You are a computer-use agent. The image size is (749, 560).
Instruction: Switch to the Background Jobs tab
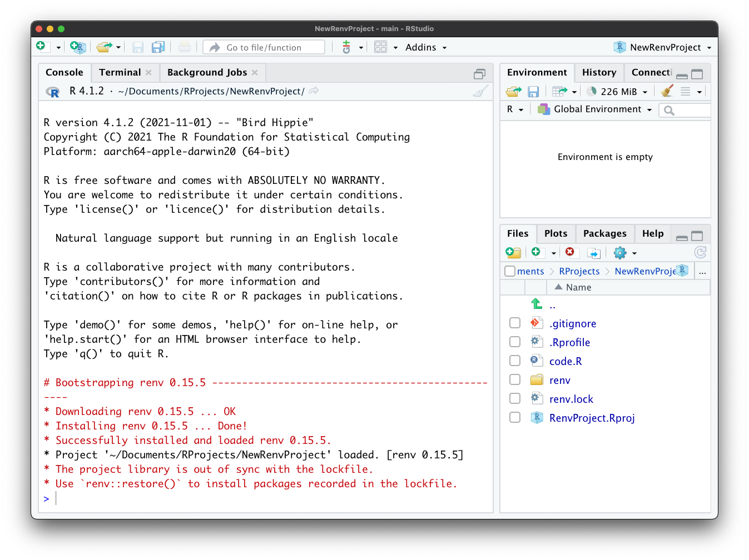(207, 72)
